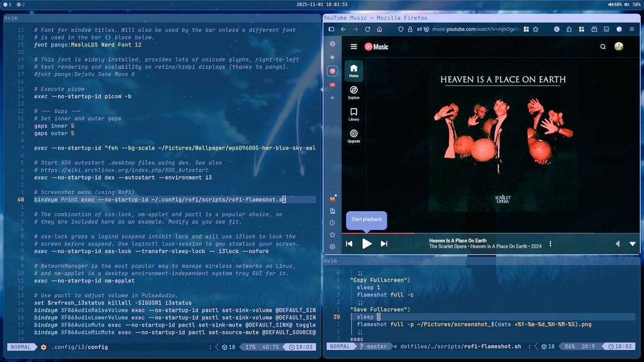
Task: Search in YouTube Music
Action: pyautogui.click(x=603, y=47)
